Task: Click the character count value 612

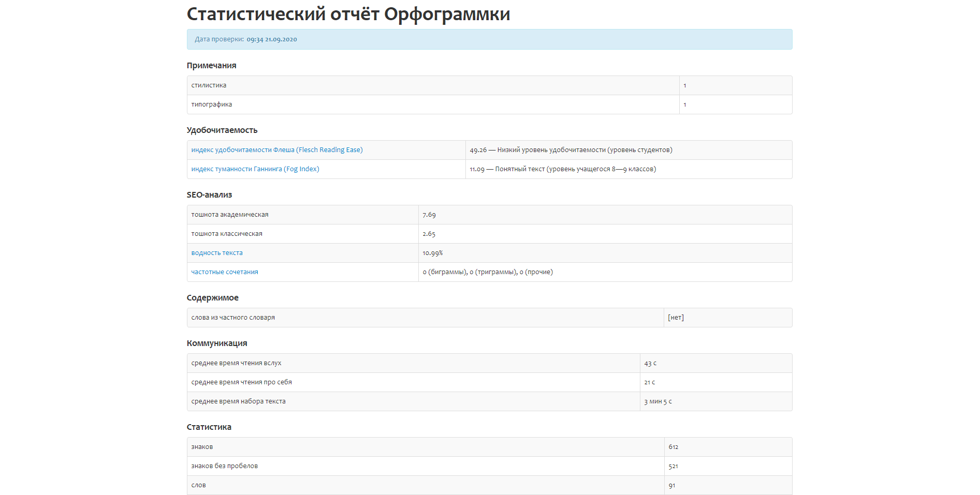Action: (x=674, y=447)
